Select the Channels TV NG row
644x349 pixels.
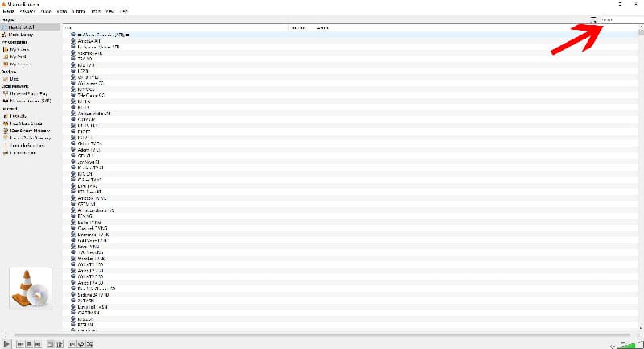pos(350,228)
